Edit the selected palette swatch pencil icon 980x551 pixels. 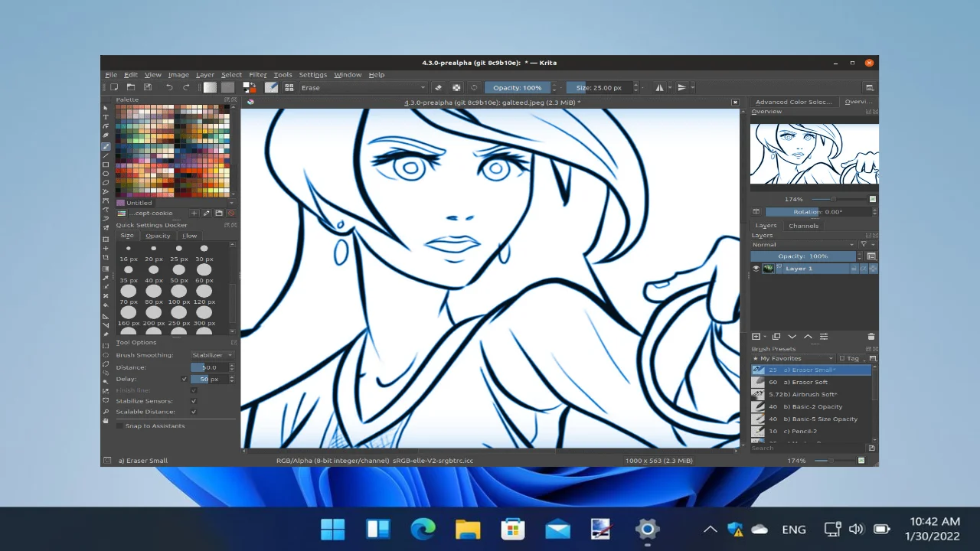[206, 213]
